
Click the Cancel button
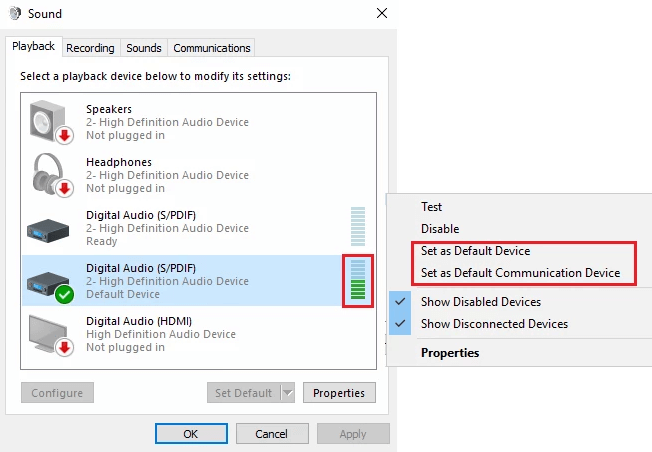pos(271,434)
